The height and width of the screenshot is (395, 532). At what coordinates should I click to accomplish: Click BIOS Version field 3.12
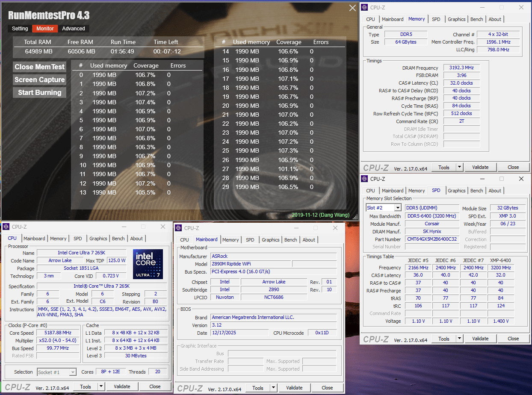point(274,325)
